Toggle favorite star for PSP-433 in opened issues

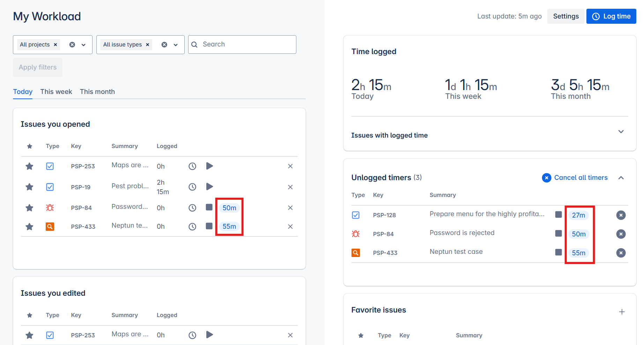coord(29,227)
